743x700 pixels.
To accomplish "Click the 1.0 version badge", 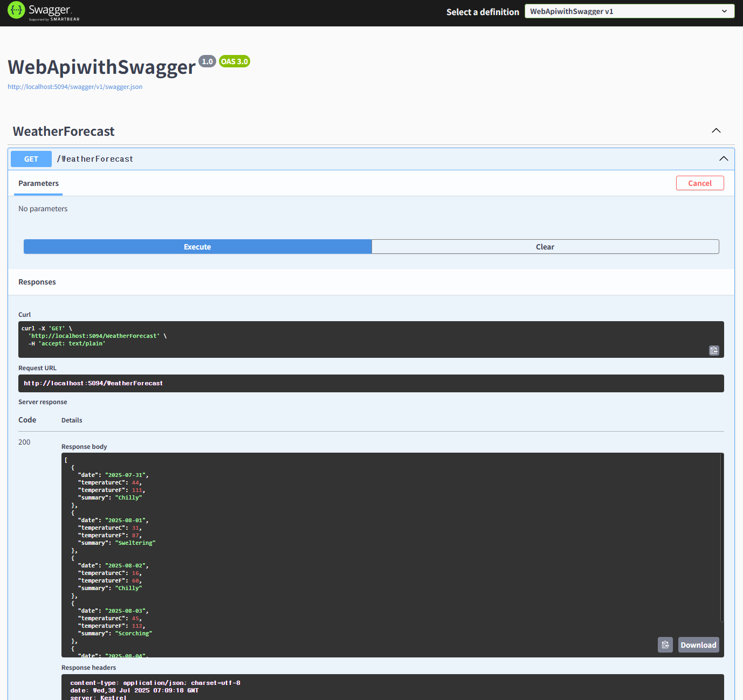I will pos(207,61).
